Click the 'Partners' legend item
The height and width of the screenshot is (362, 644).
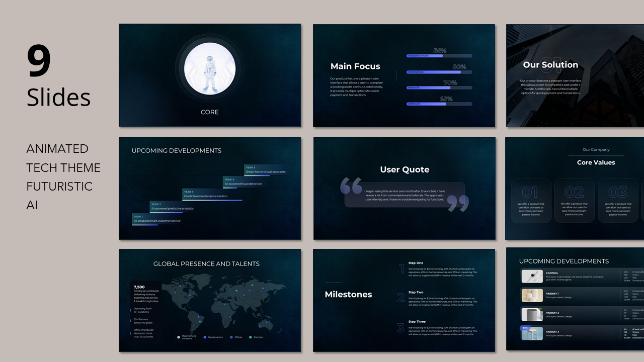pos(256,337)
